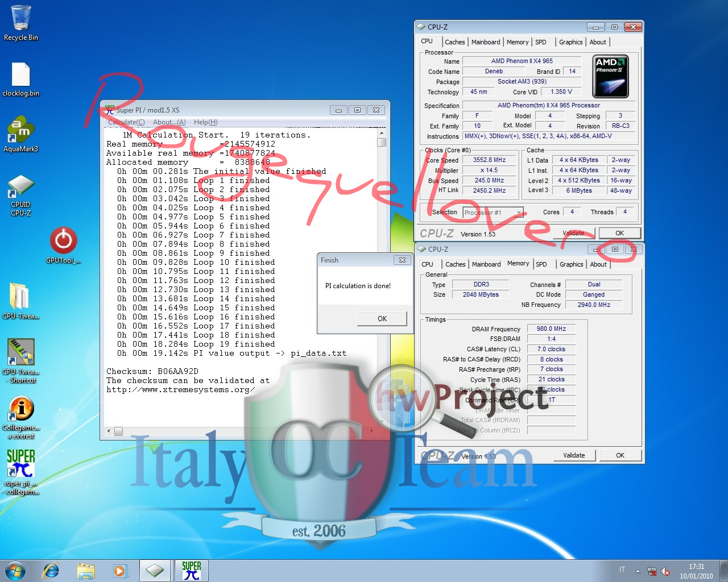
Task: Switch to Memory tab in top CPU-Z
Action: pos(518,42)
